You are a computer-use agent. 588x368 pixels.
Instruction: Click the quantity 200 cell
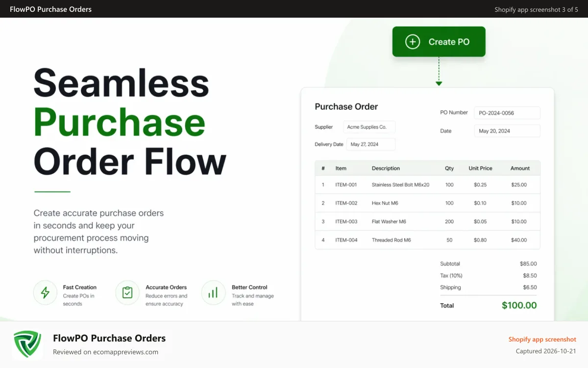(x=449, y=222)
